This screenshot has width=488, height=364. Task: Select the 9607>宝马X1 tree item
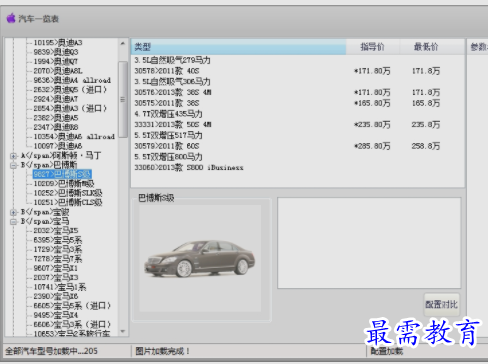coord(56,268)
